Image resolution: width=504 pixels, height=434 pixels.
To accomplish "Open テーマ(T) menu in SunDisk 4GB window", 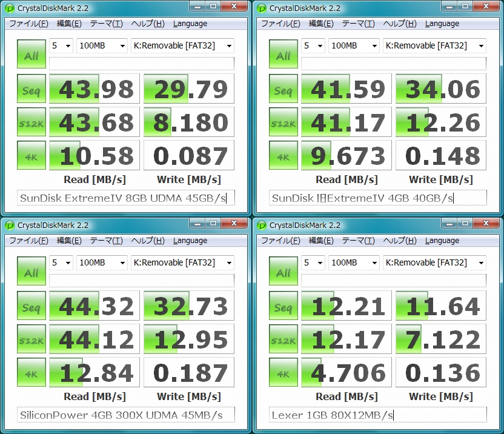I will [359, 24].
